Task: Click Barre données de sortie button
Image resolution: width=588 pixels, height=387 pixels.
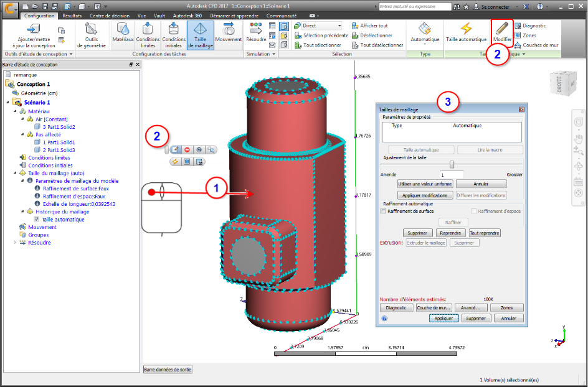Action: (x=168, y=370)
